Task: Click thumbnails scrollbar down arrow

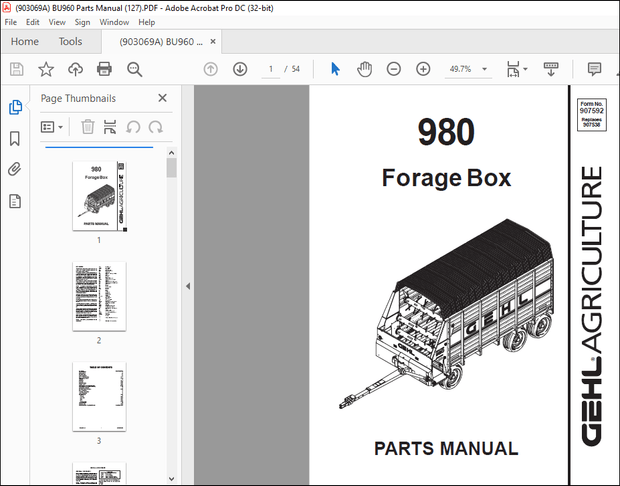Action: click(x=172, y=479)
